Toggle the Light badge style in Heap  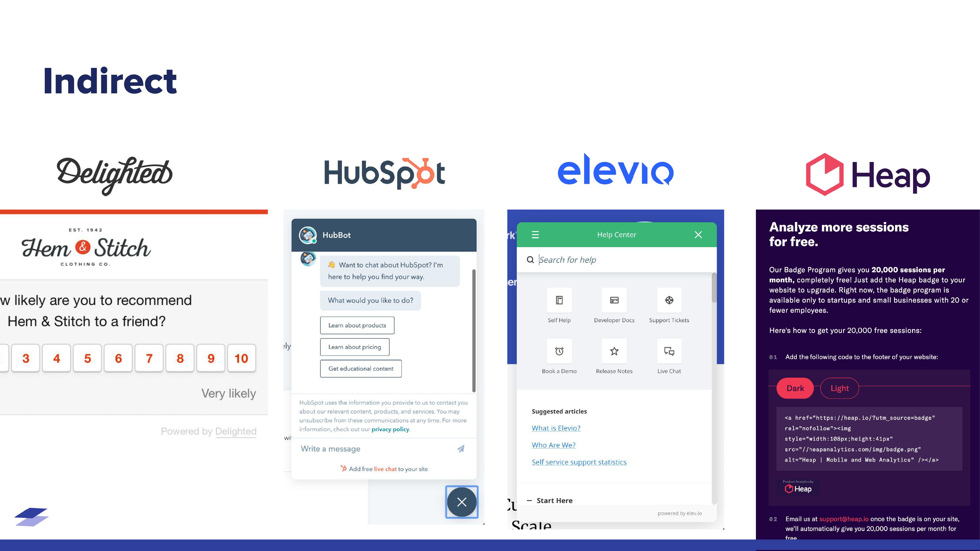(840, 388)
